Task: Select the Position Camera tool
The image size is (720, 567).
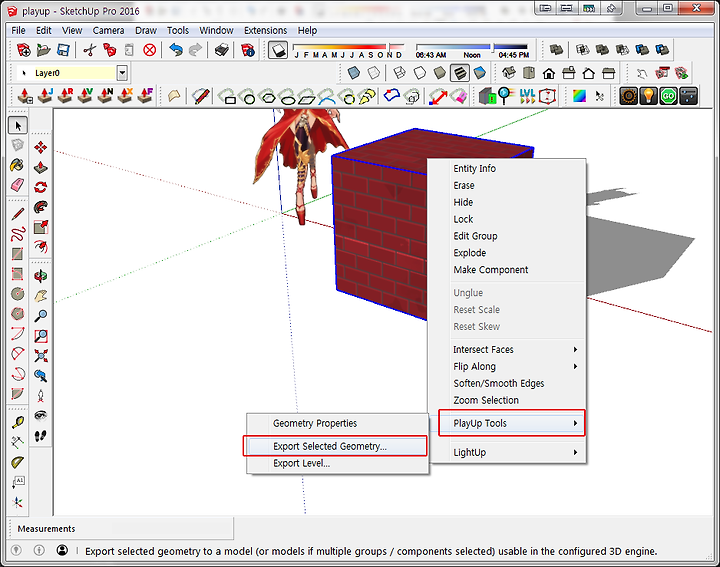Action: [40, 396]
